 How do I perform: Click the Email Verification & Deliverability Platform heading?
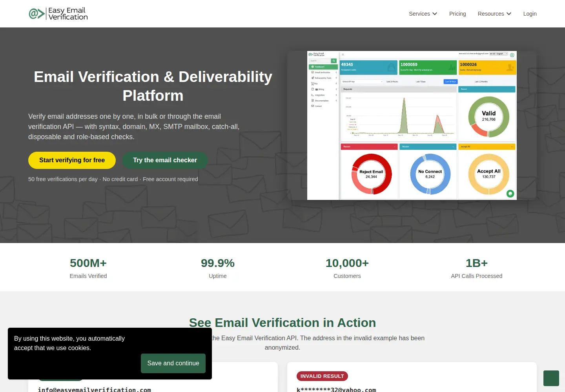click(153, 86)
